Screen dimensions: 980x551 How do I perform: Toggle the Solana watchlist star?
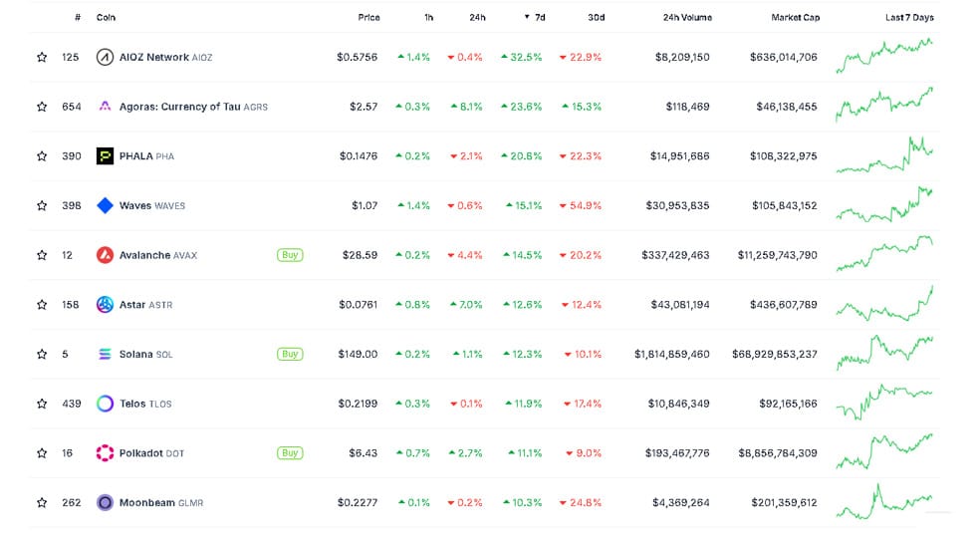[42, 354]
